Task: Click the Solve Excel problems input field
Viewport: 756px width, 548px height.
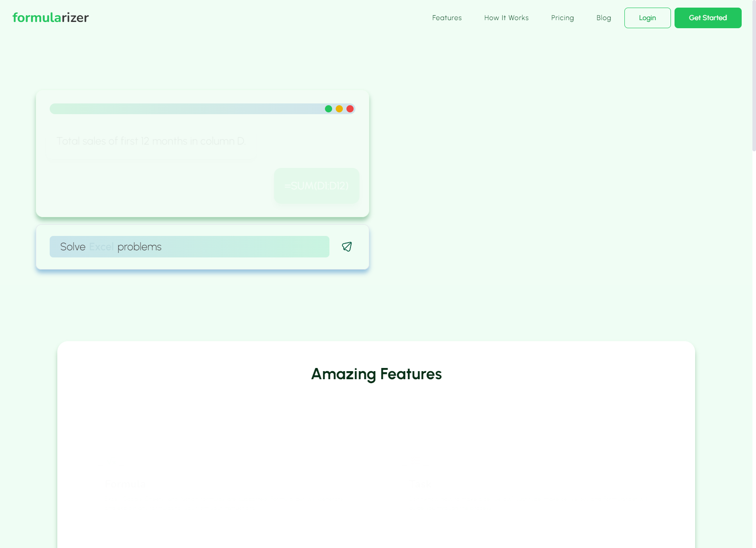Action: [189, 247]
